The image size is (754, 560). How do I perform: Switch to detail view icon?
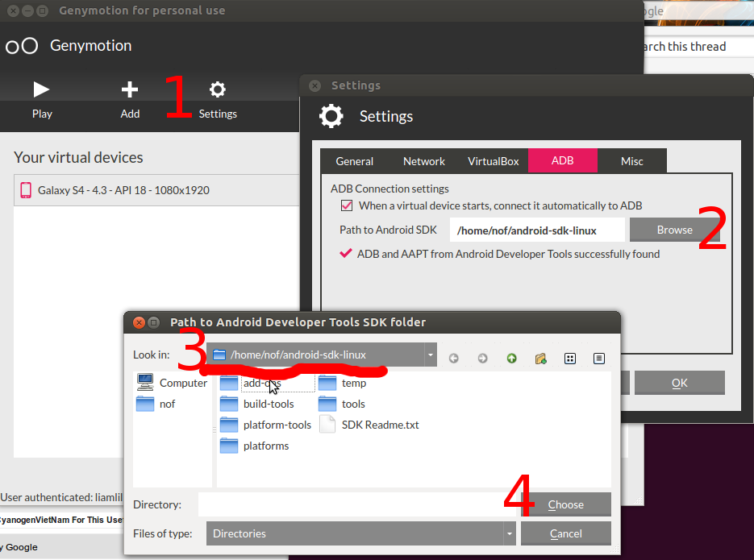[x=598, y=359]
